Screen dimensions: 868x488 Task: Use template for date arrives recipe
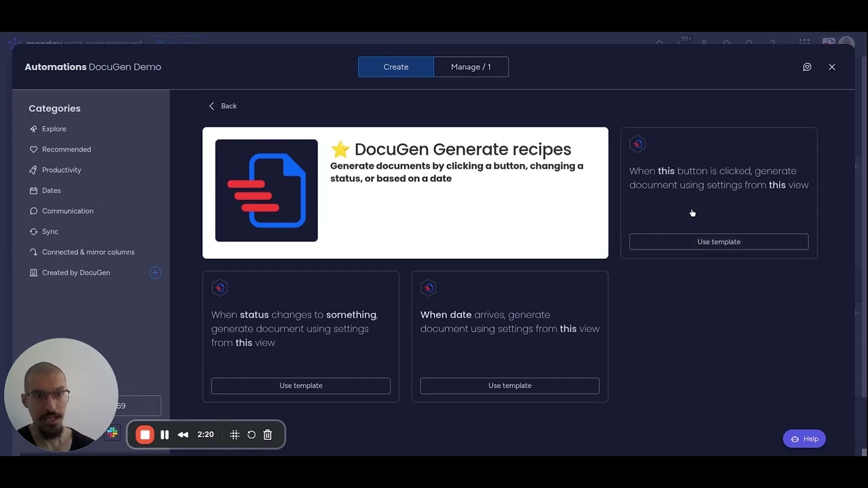pos(510,386)
